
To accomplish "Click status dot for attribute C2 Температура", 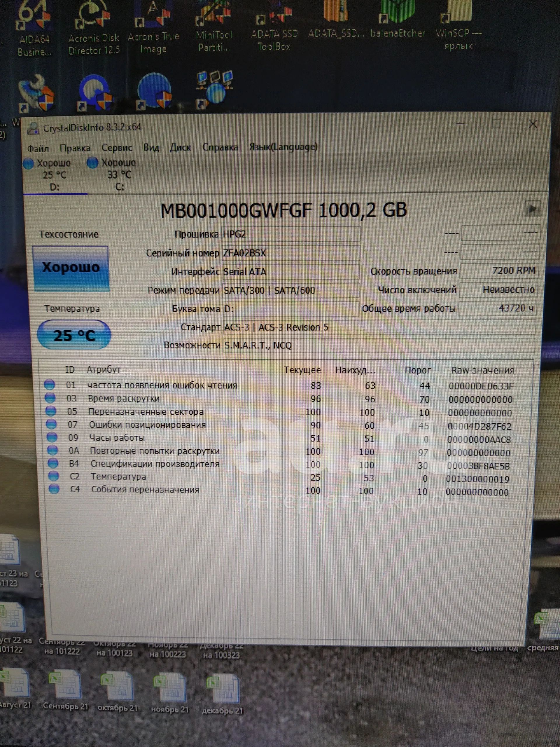I will click(54, 476).
